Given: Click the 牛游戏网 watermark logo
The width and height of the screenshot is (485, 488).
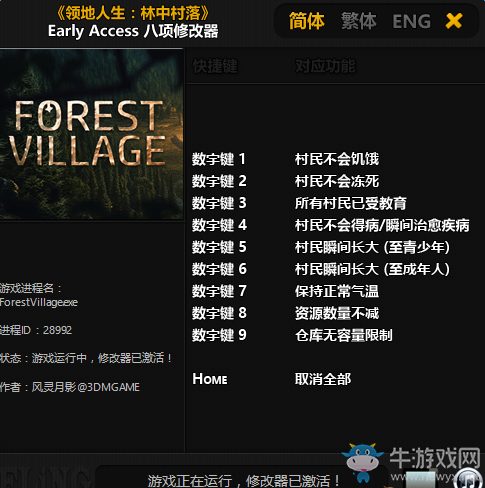Looking at the screenshot, I should click(435, 459).
